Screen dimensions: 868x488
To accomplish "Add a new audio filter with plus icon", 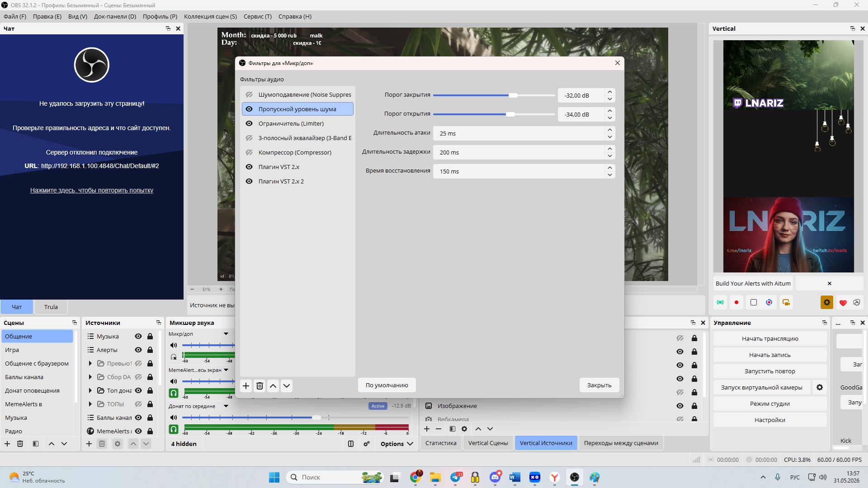I will pos(246,385).
